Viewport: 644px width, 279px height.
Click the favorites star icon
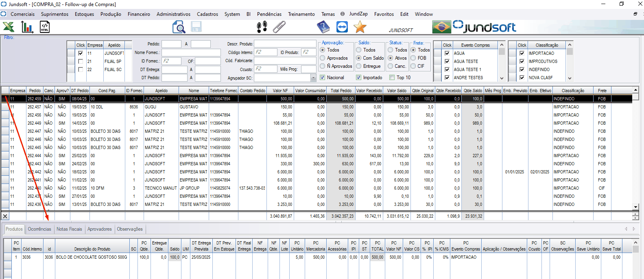pyautogui.click(x=360, y=27)
